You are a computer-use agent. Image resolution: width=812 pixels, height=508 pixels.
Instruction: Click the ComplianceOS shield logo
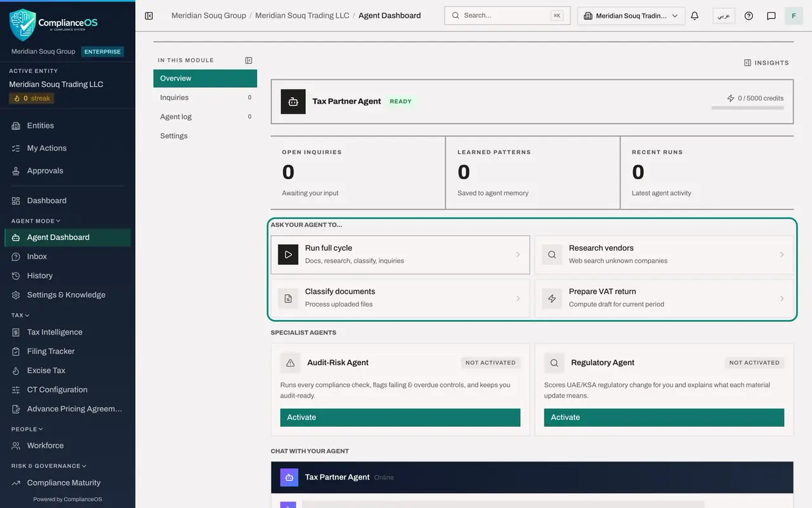tap(23, 25)
